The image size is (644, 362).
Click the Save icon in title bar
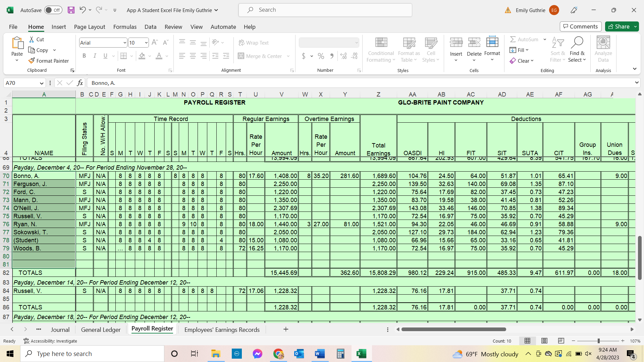(71, 10)
